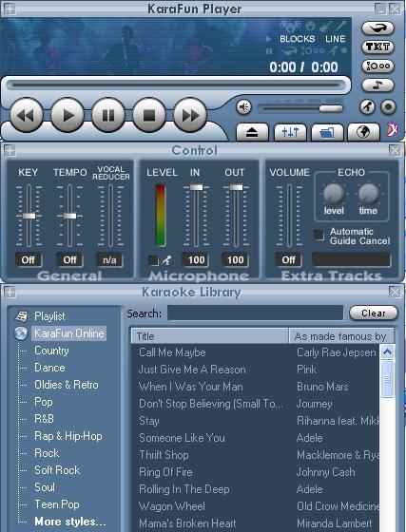Screen dimensions: 406x532
Task: Click the ECHO time knob
Action: (x=369, y=194)
